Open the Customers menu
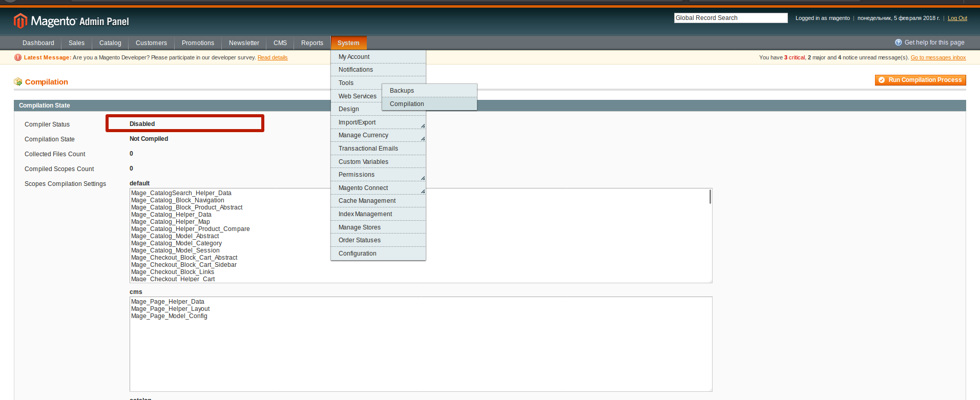This screenshot has width=980, height=400. point(151,43)
